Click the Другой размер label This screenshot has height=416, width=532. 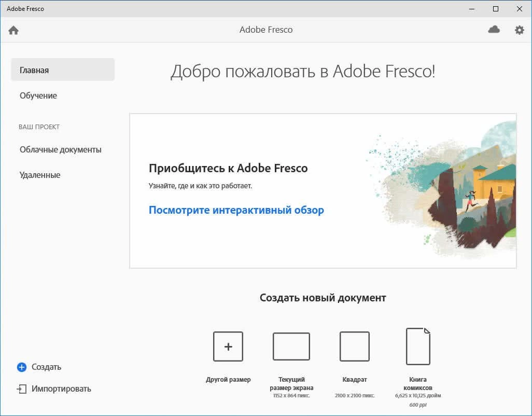[x=228, y=380]
